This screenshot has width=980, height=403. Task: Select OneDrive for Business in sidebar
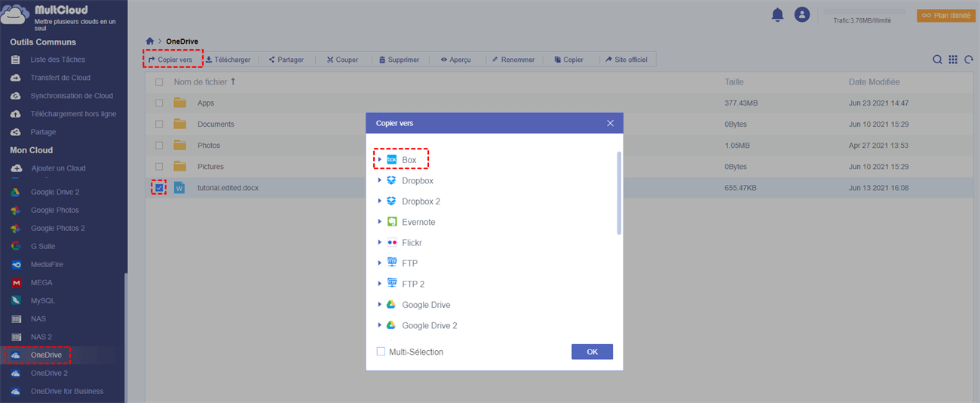[x=67, y=392]
